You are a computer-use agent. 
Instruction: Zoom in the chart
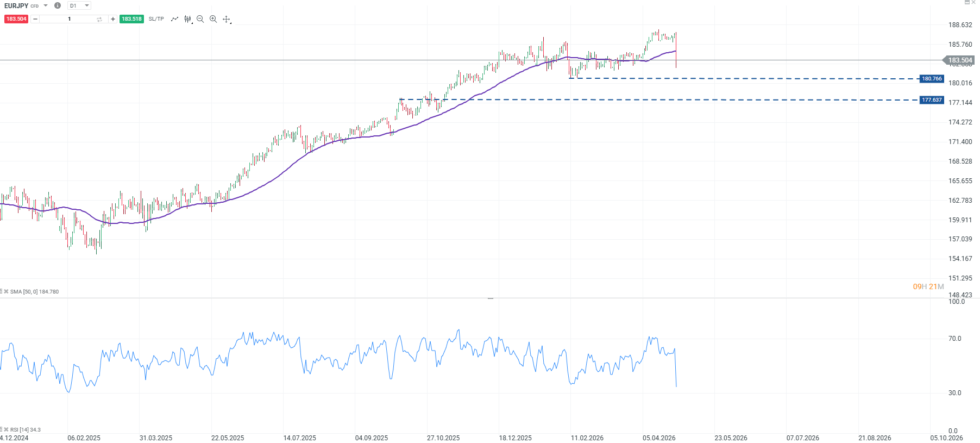click(213, 19)
